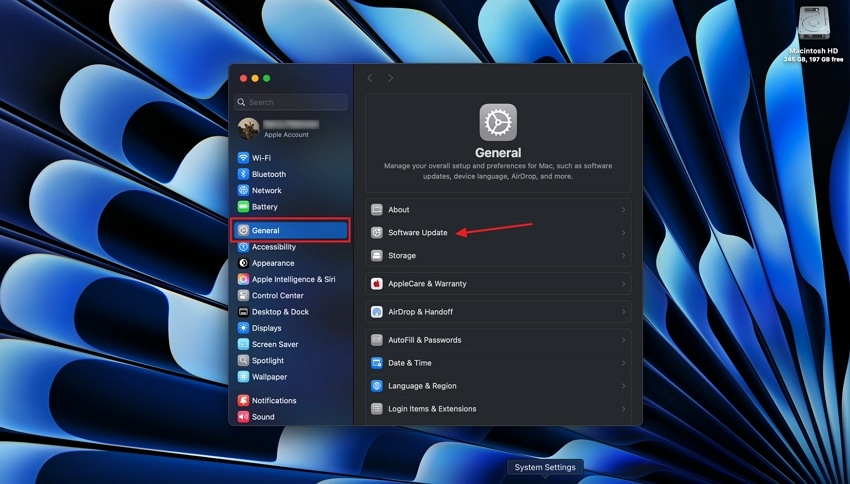Image resolution: width=850 pixels, height=484 pixels.
Task: Select Notifications label in sidebar
Action: (274, 401)
